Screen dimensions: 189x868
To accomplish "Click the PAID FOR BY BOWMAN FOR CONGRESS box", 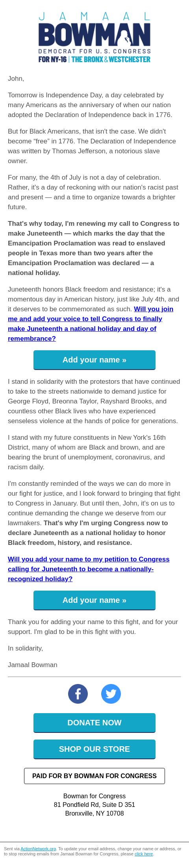I will (x=94, y=776).
